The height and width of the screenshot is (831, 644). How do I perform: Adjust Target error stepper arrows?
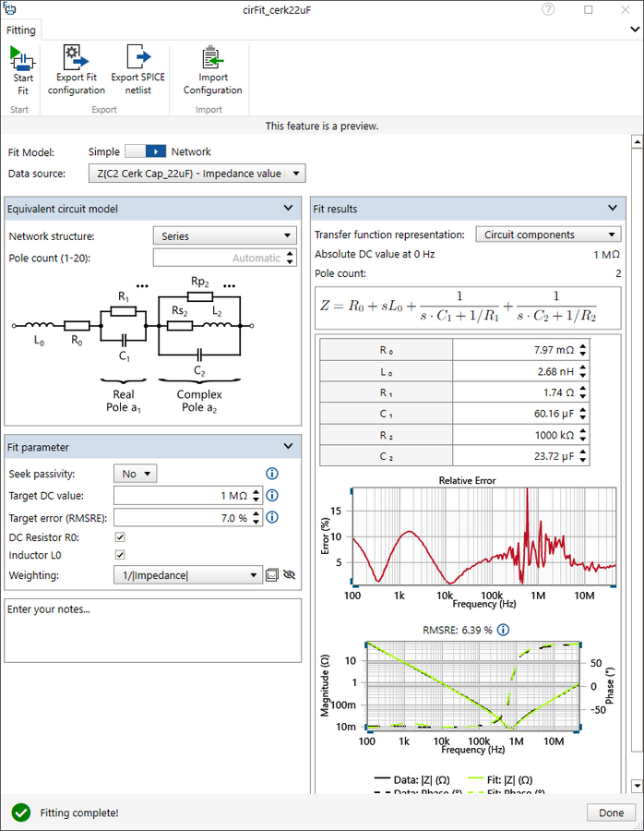tap(256, 518)
